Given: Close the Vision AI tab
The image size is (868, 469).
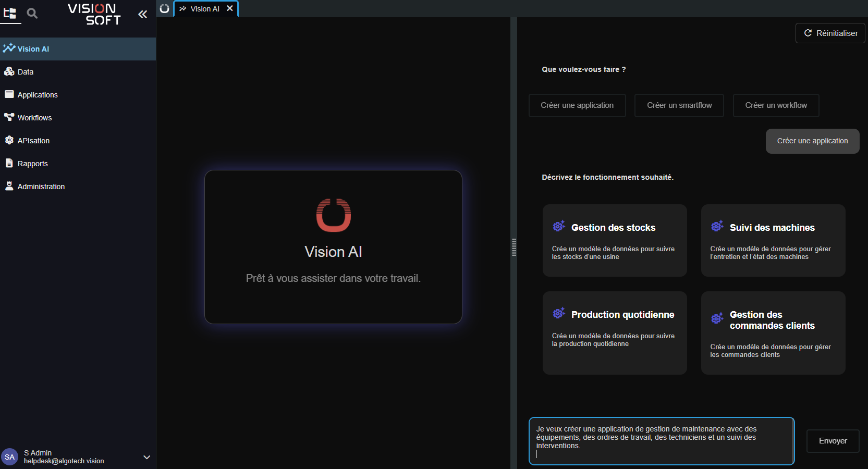Looking at the screenshot, I should pos(230,8).
